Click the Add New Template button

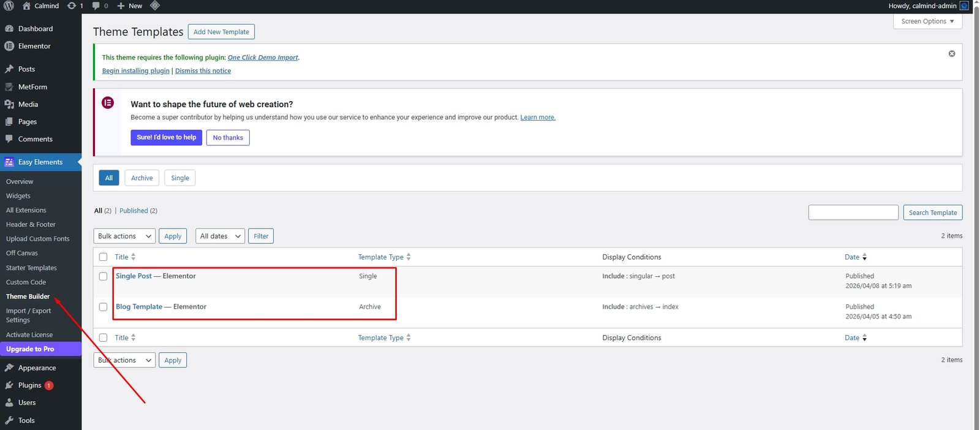point(221,32)
